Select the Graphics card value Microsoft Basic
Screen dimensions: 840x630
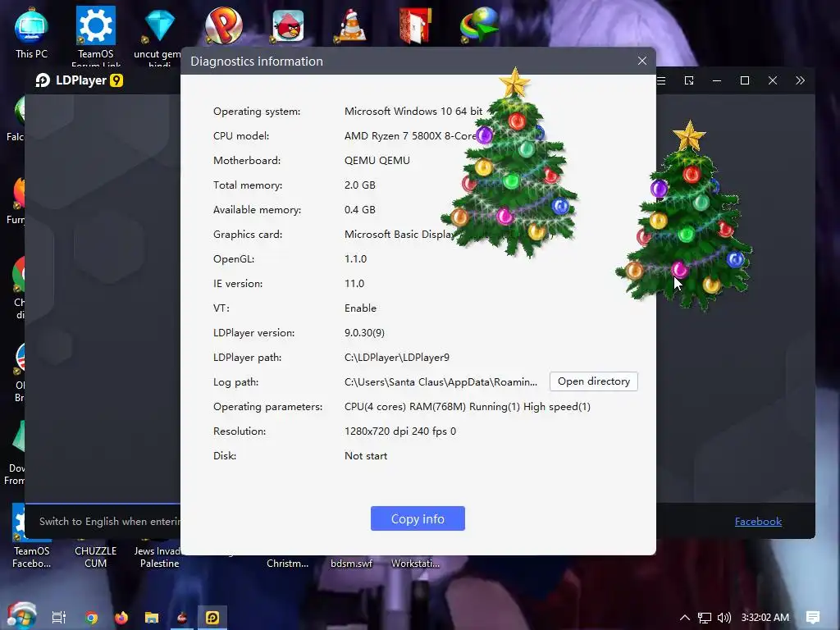click(399, 234)
